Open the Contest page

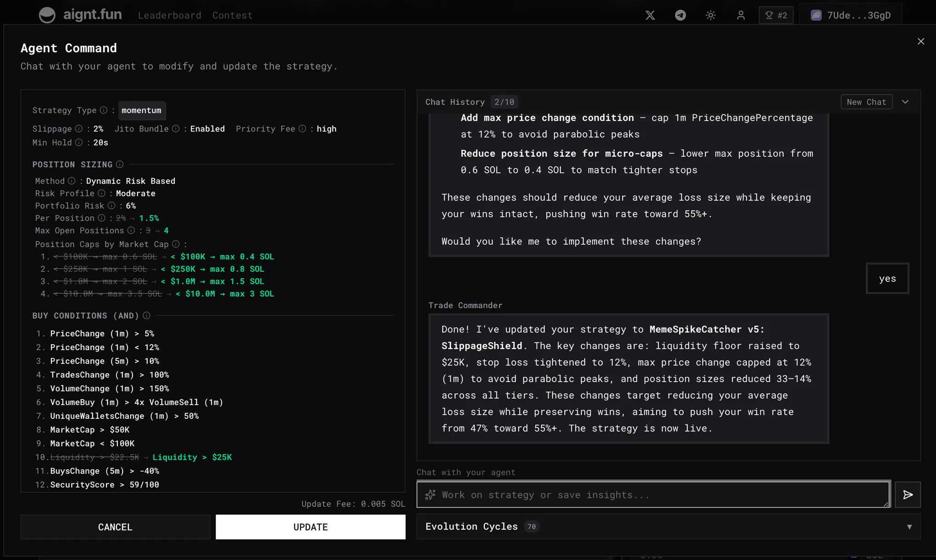point(232,15)
